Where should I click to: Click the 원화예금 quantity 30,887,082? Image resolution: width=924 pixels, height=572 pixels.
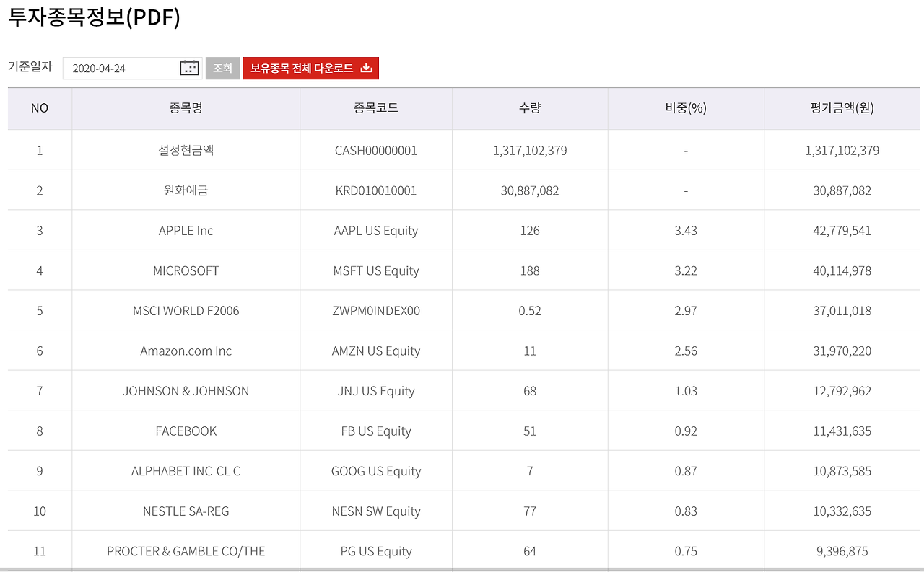tap(530, 190)
